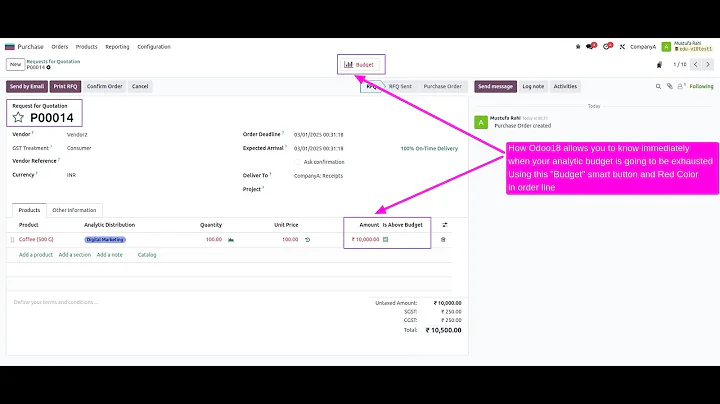This screenshot has width=720, height=404.
Task: Click the chatter search magnifier icon
Action: pyautogui.click(x=658, y=86)
